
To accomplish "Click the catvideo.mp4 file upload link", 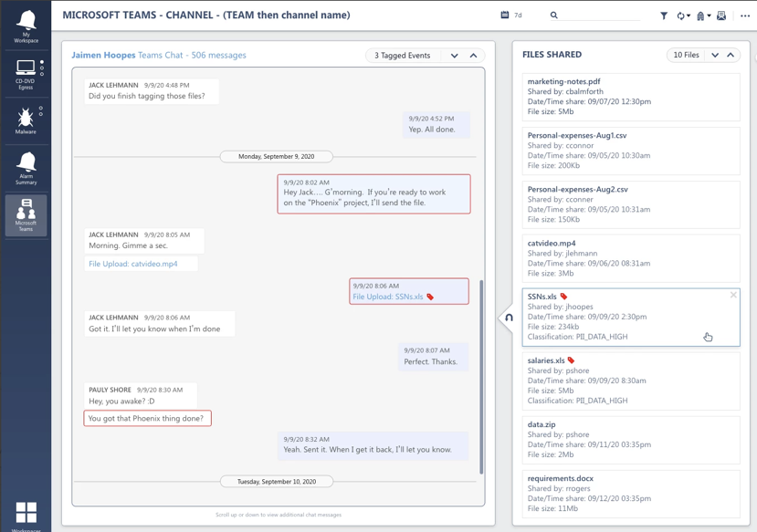I will coord(133,264).
